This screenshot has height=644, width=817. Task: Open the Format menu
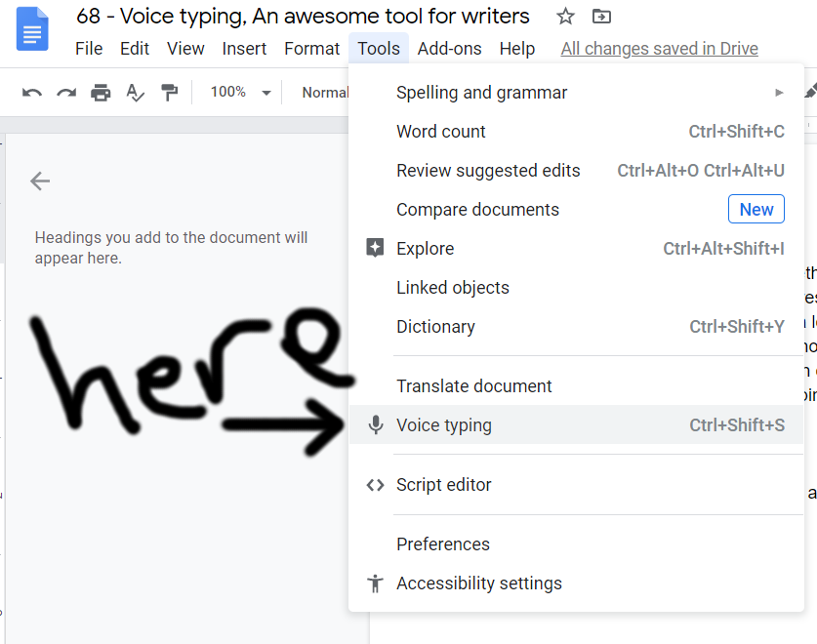[x=311, y=49]
